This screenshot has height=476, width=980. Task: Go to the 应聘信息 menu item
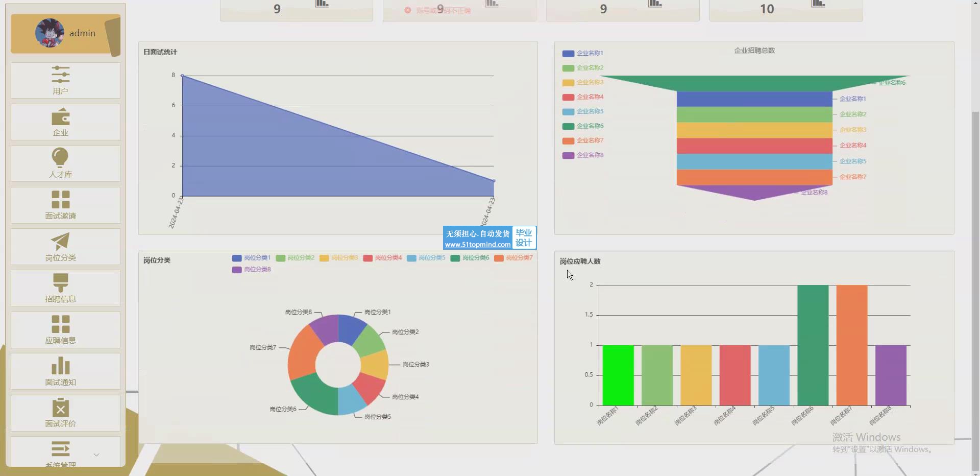tap(60, 330)
